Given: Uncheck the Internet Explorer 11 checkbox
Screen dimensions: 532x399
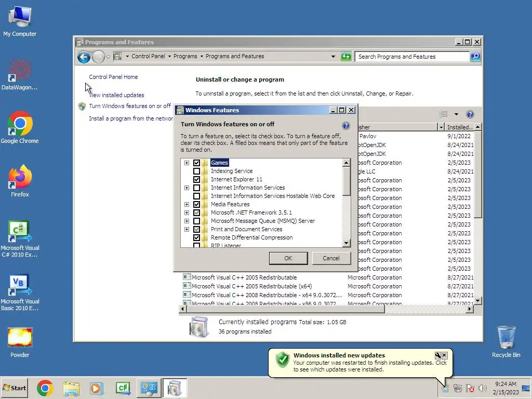Looking at the screenshot, I should point(196,179).
